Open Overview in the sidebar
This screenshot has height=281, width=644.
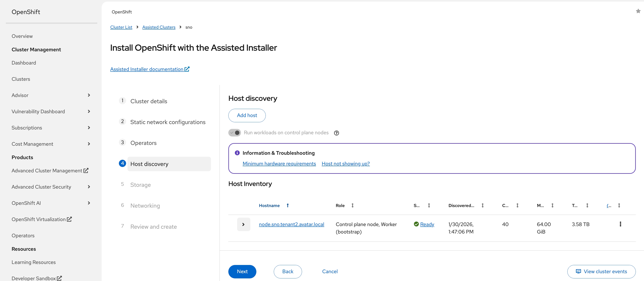(x=22, y=36)
